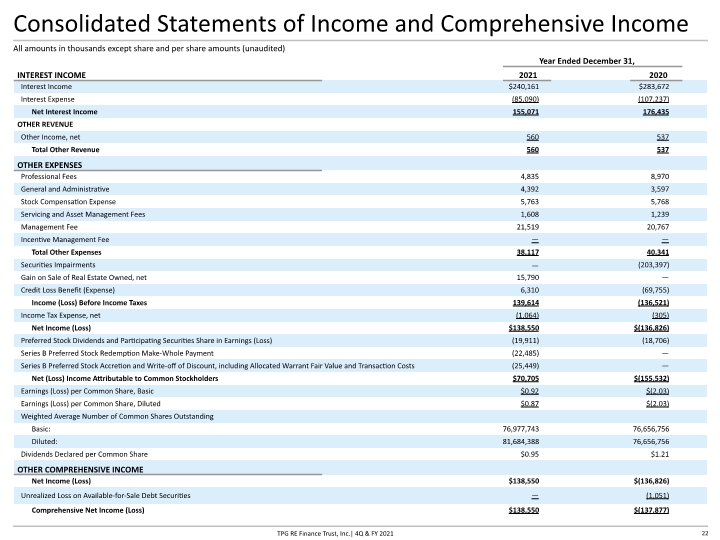720x540 pixels.
Task: Select 'Earnings (Loss) per Common Share, Basic'
Action: [87, 391]
